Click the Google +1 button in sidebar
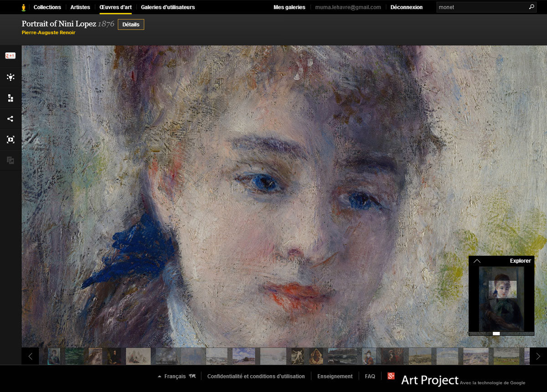Screen dimensions: 547x392 10,56
